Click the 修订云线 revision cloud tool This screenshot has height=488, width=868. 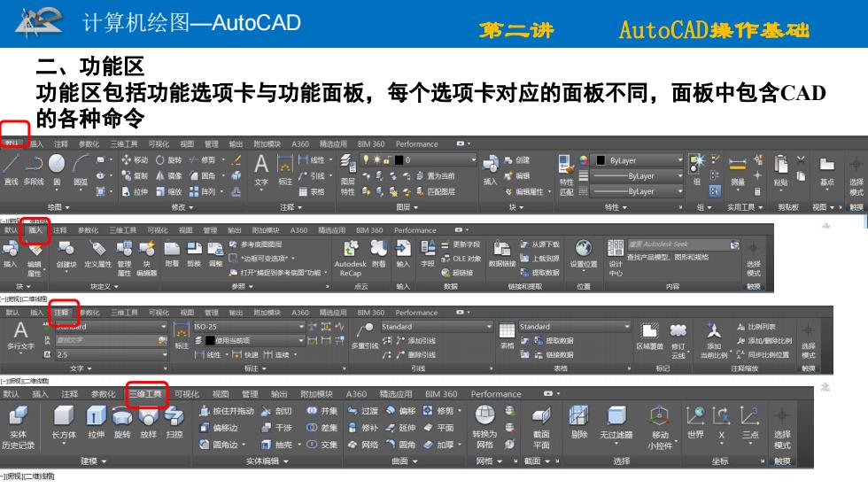coord(678,341)
